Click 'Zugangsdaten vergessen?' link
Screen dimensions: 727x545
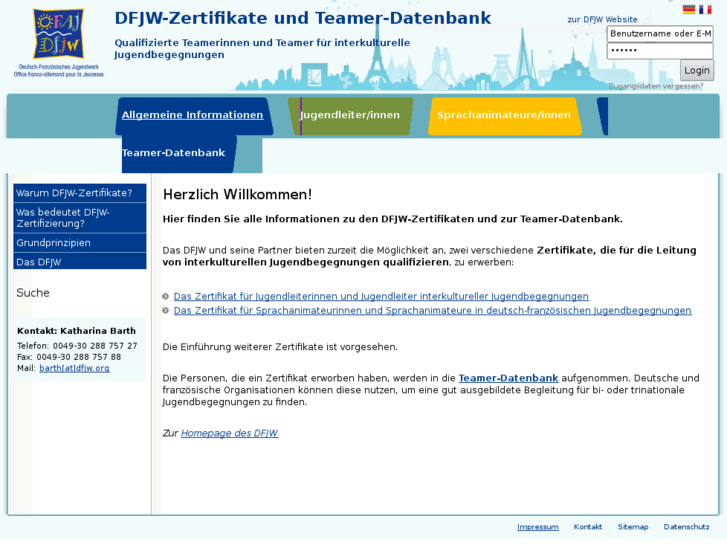coord(656,86)
